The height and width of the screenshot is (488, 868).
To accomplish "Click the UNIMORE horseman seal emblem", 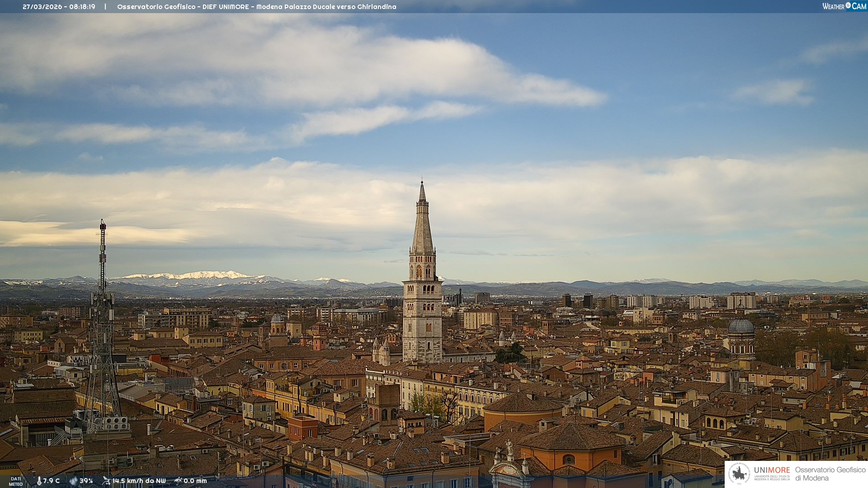I will [740, 474].
